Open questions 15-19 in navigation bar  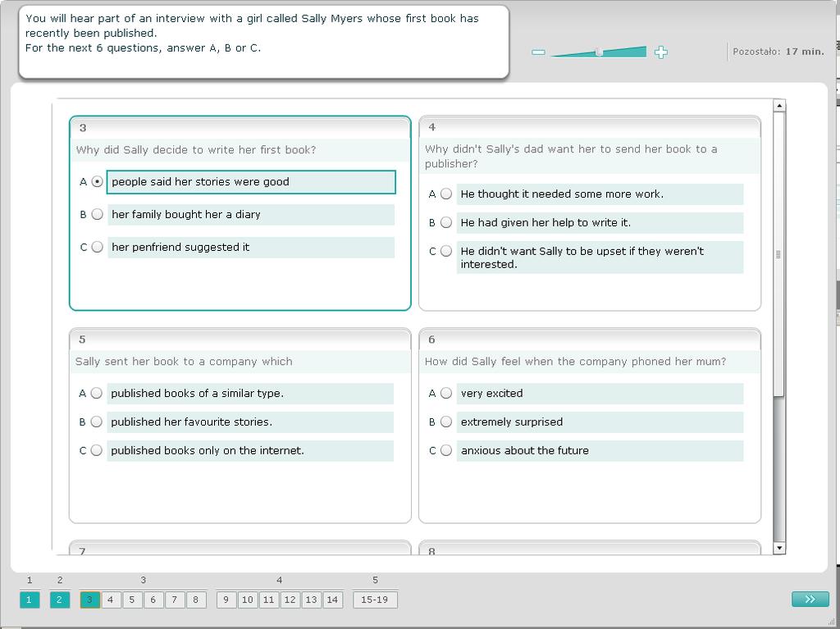tap(375, 599)
